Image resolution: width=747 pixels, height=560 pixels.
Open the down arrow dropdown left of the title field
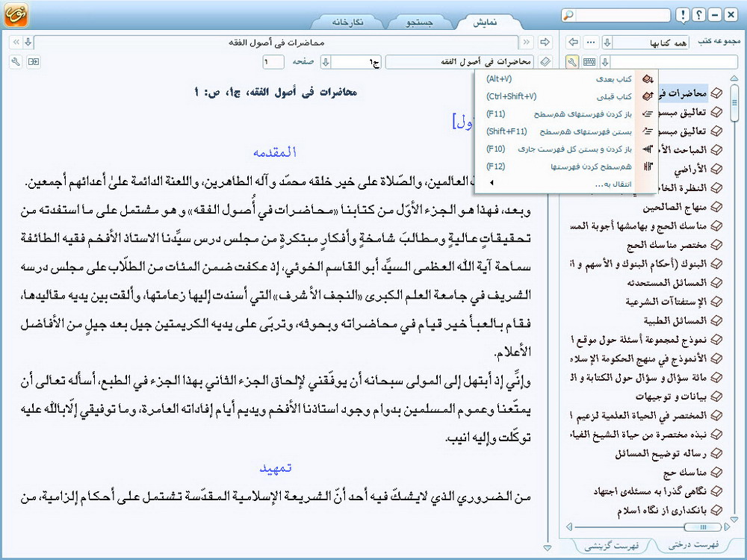click(28, 42)
